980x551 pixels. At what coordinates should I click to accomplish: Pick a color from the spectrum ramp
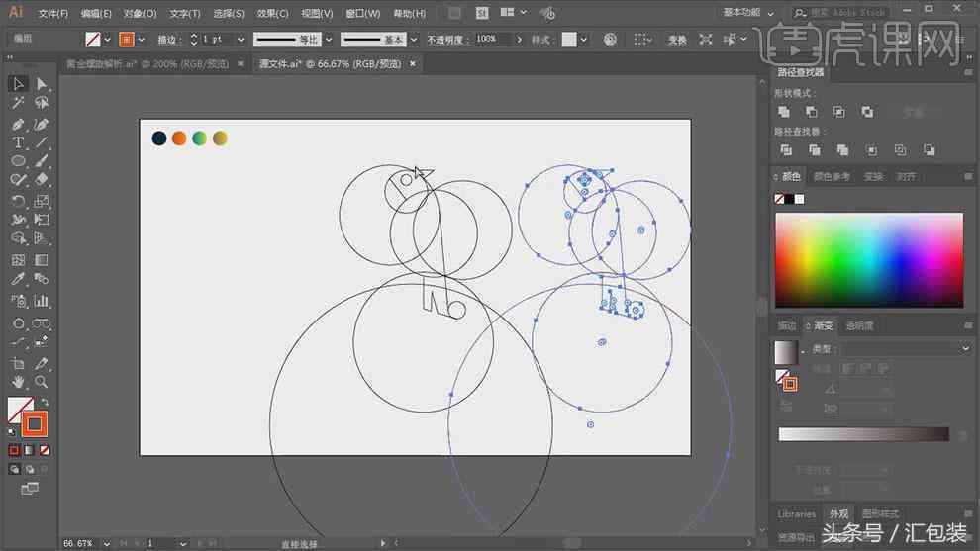pyautogui.click(x=869, y=260)
